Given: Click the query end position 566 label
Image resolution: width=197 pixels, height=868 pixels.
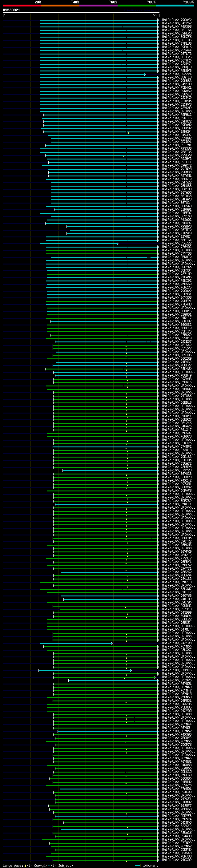Looking at the screenshot, I should (x=155, y=15).
